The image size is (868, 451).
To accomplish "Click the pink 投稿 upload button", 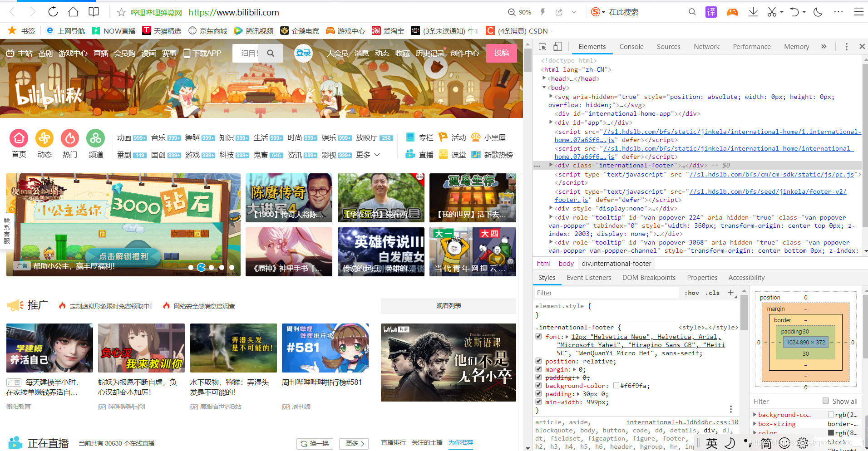I will coord(501,53).
